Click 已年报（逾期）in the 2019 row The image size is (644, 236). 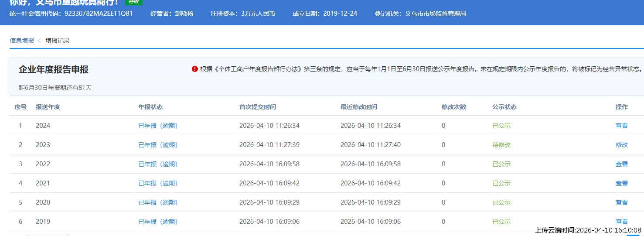point(158,222)
